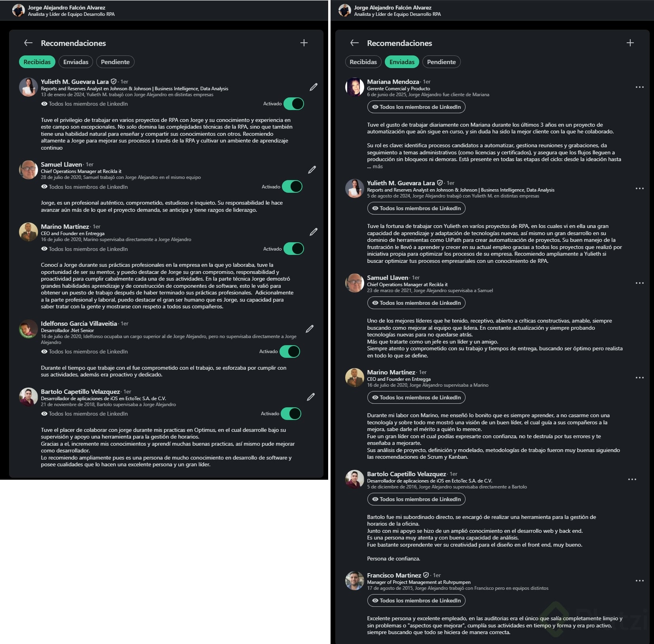Toggle off Activado switch for Yulieth's recommendation

294,104
